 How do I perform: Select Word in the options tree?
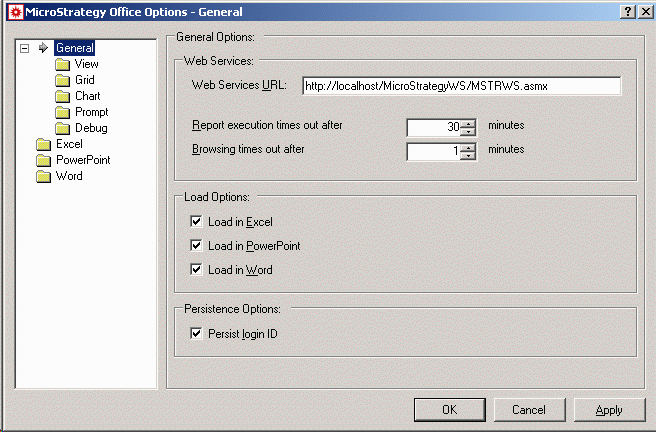[69, 176]
